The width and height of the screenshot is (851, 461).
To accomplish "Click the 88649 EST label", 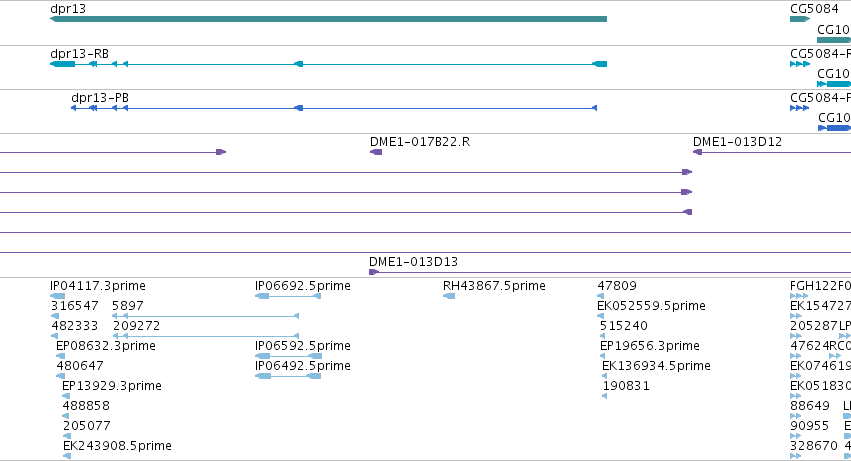I will click(x=810, y=406).
